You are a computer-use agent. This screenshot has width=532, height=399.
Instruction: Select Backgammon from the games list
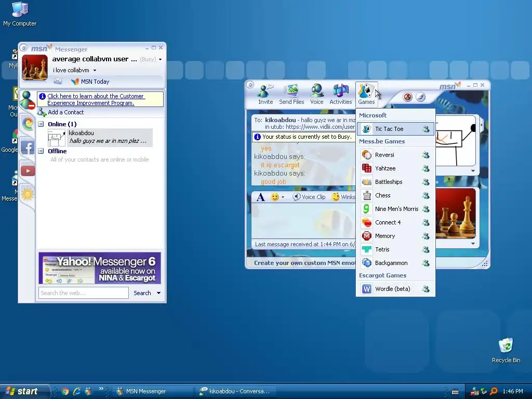[x=395, y=263]
